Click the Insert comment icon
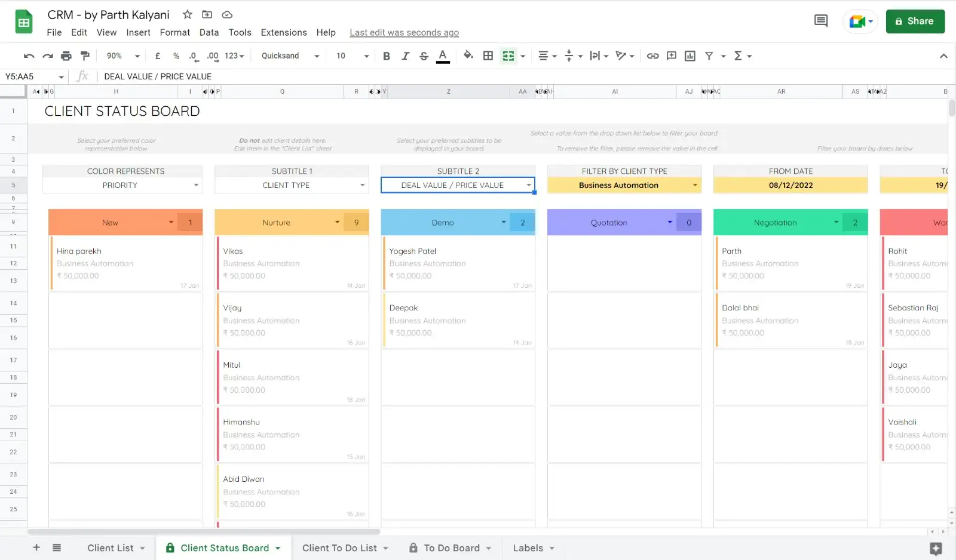The height and width of the screenshot is (560, 956). click(672, 56)
